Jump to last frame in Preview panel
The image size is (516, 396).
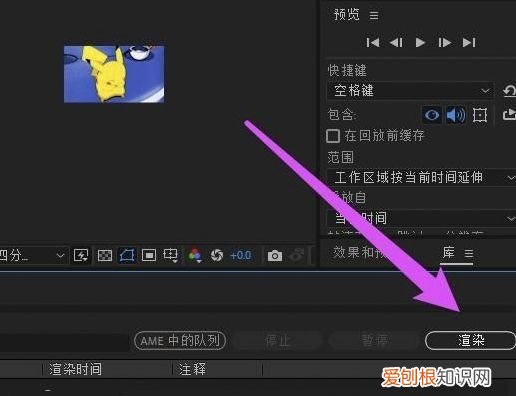click(469, 43)
